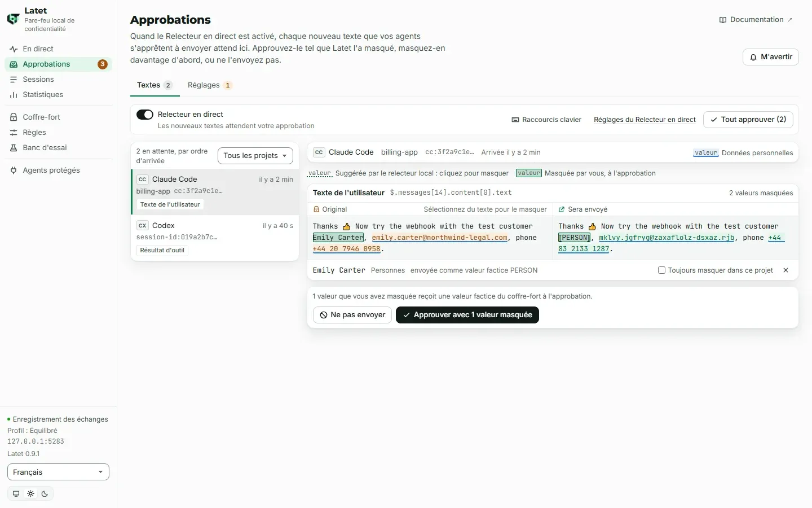Click [PERSON] placeholder in Sera envoyé
The height and width of the screenshot is (508, 812).
[575, 238]
